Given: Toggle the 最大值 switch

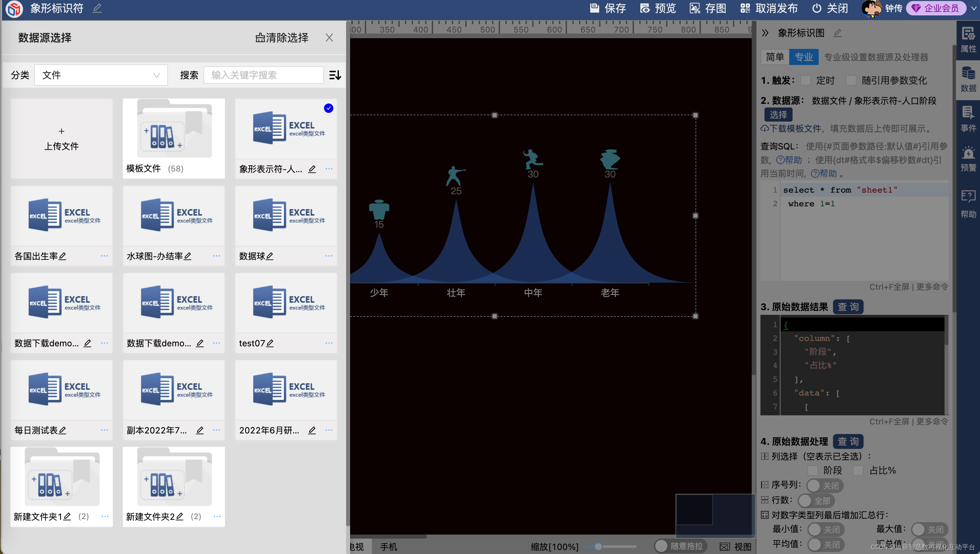Looking at the screenshot, I should 929,530.
